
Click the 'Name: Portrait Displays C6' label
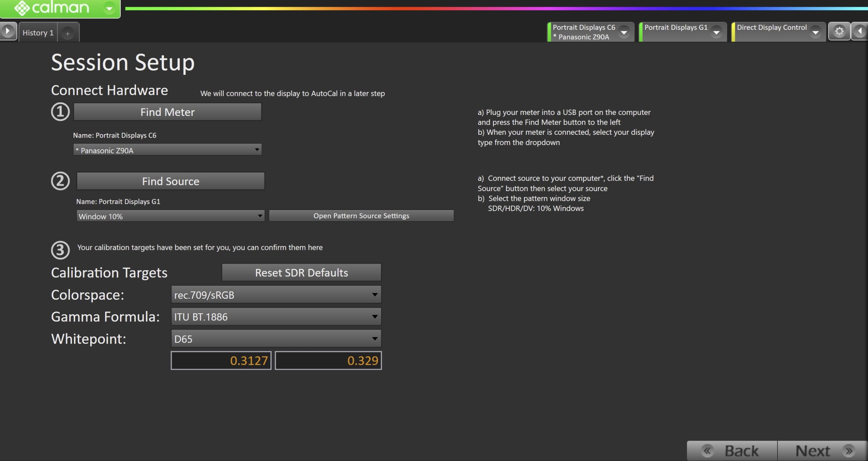click(115, 135)
